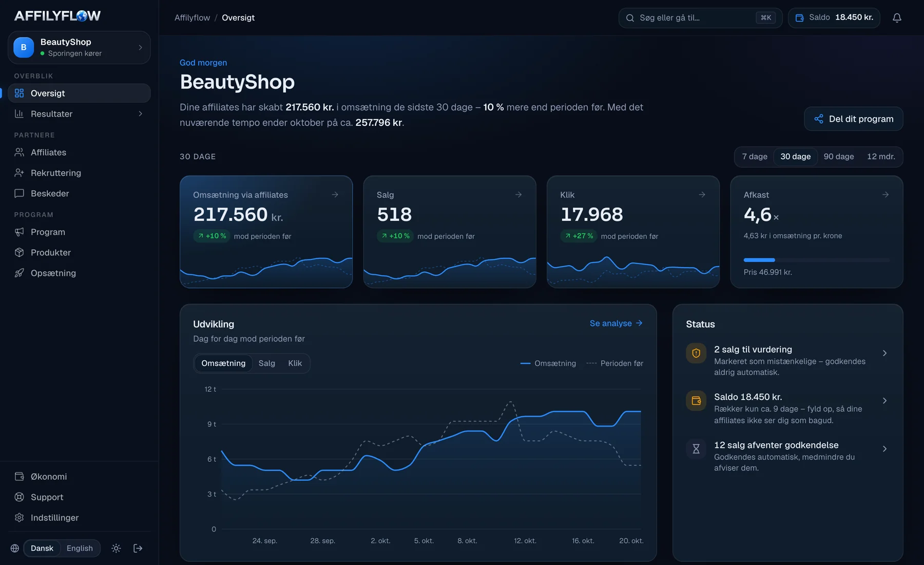
Task: Click the logout icon in sidebar footer
Action: tap(138, 548)
